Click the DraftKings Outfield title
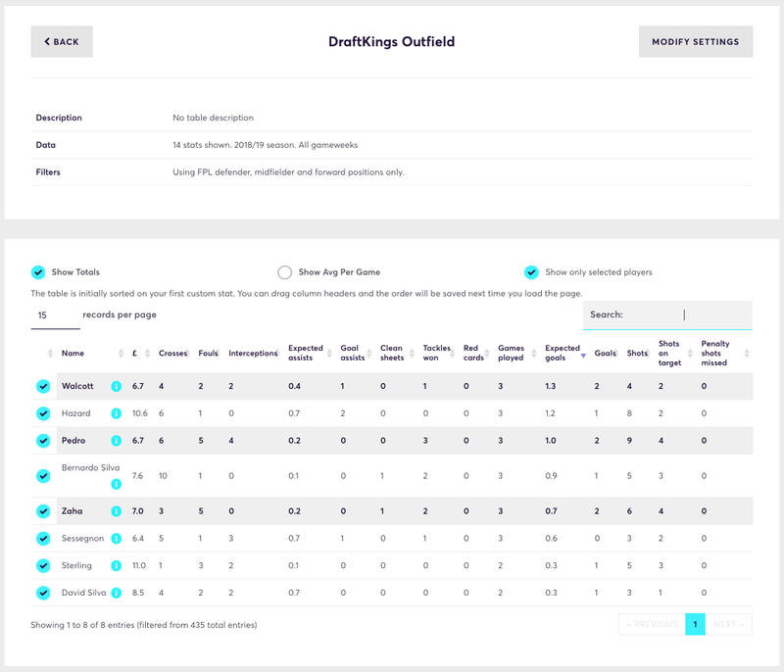784x672 pixels. tap(391, 41)
